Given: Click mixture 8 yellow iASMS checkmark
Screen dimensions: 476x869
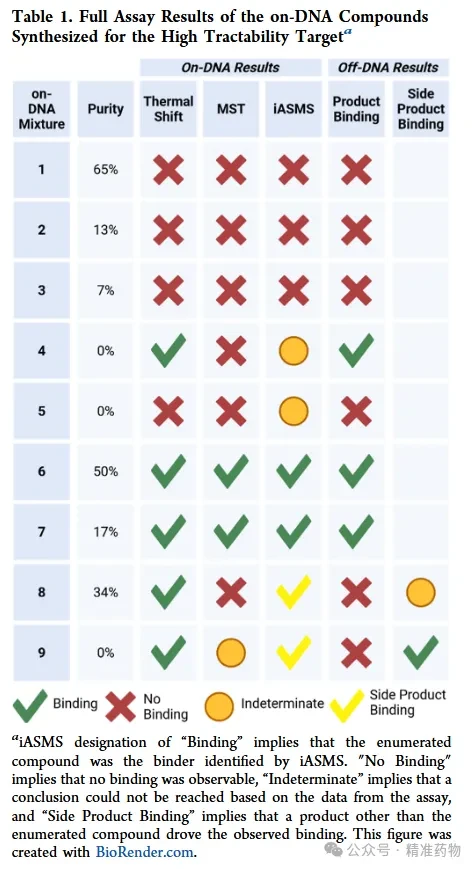Looking at the screenshot, I should (293, 591).
